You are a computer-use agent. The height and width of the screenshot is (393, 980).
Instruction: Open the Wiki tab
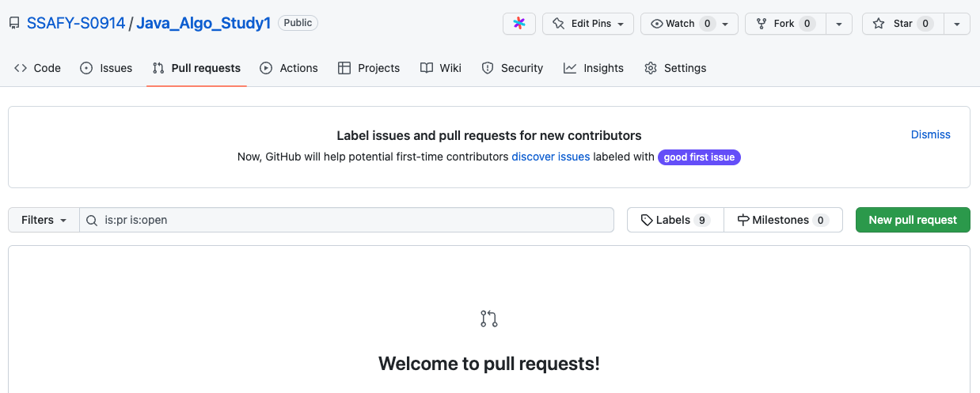441,68
